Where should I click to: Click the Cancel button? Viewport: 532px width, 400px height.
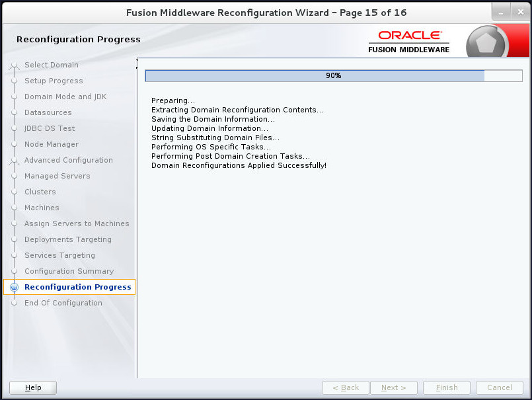click(x=500, y=387)
